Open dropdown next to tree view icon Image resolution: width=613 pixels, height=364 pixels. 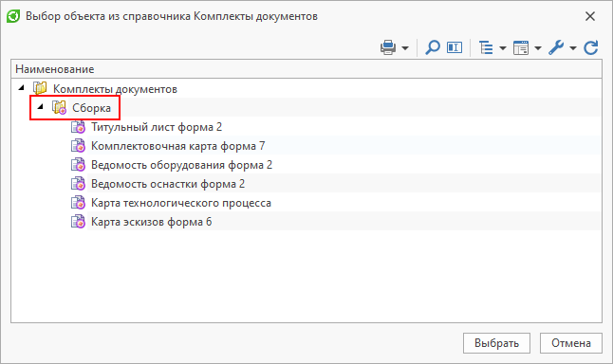503,48
